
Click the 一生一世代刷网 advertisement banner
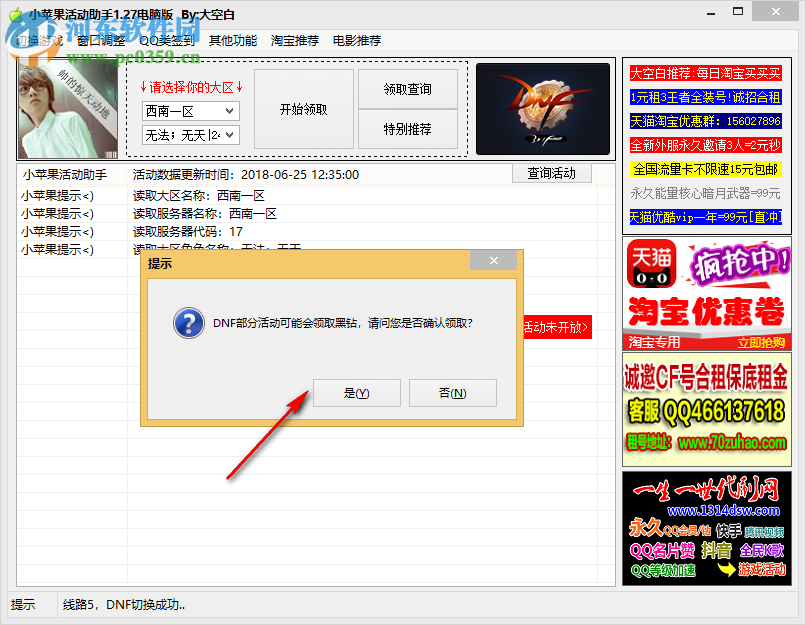(x=707, y=528)
